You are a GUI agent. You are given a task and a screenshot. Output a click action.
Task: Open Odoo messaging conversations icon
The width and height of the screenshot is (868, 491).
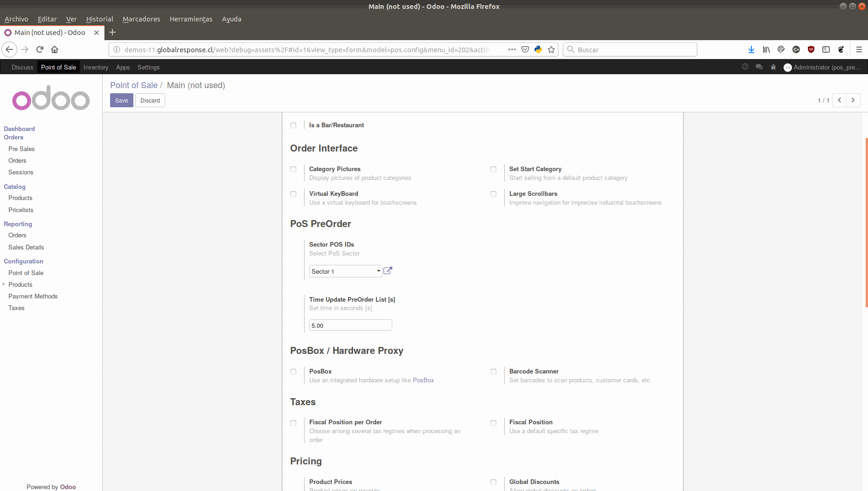coord(759,67)
